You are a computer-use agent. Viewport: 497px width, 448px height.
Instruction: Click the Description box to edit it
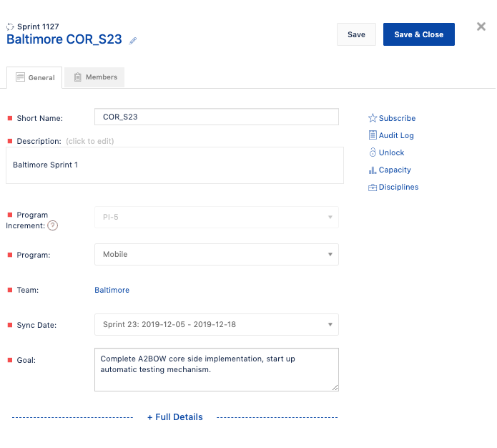click(x=174, y=165)
